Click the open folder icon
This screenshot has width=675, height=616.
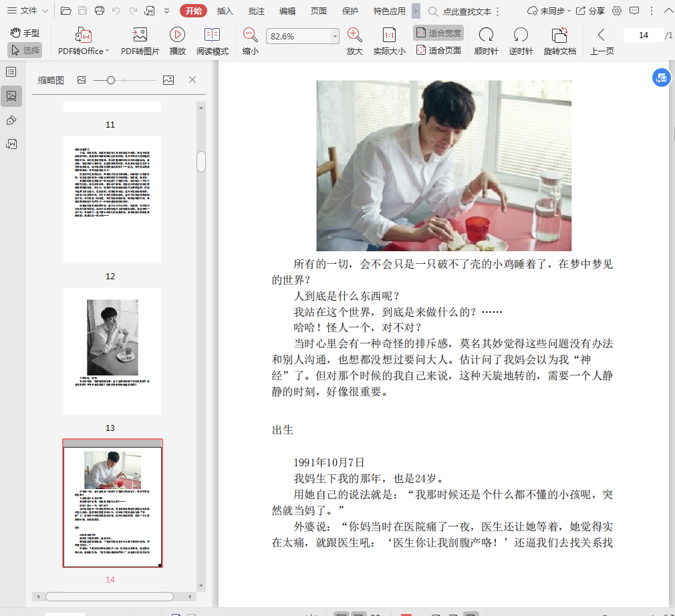(x=66, y=11)
